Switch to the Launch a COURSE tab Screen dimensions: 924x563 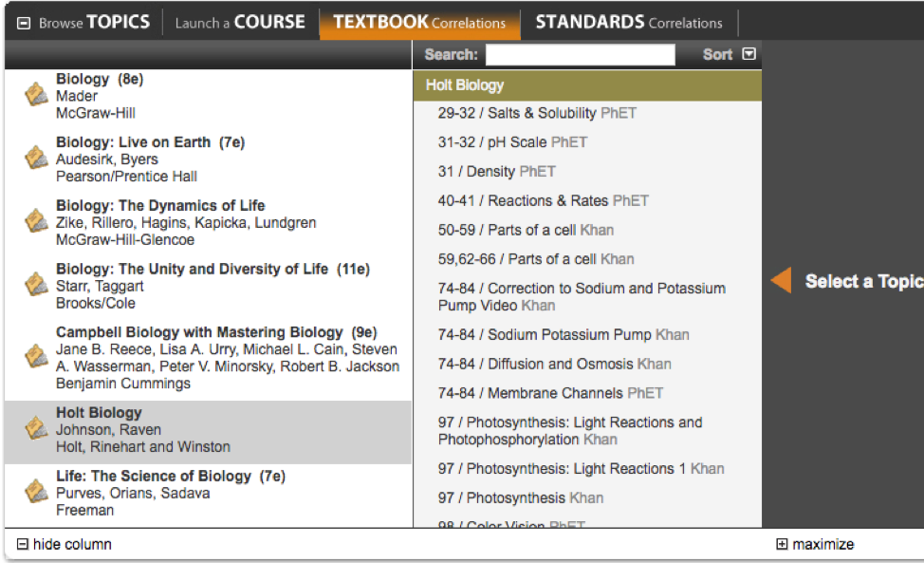(240, 23)
